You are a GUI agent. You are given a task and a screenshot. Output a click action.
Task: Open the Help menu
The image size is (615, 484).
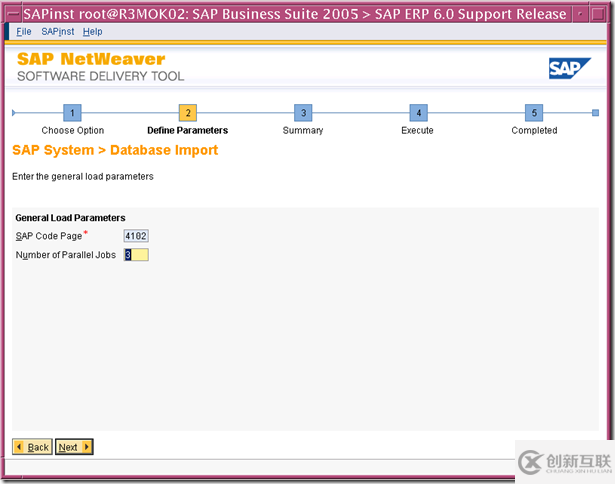92,31
